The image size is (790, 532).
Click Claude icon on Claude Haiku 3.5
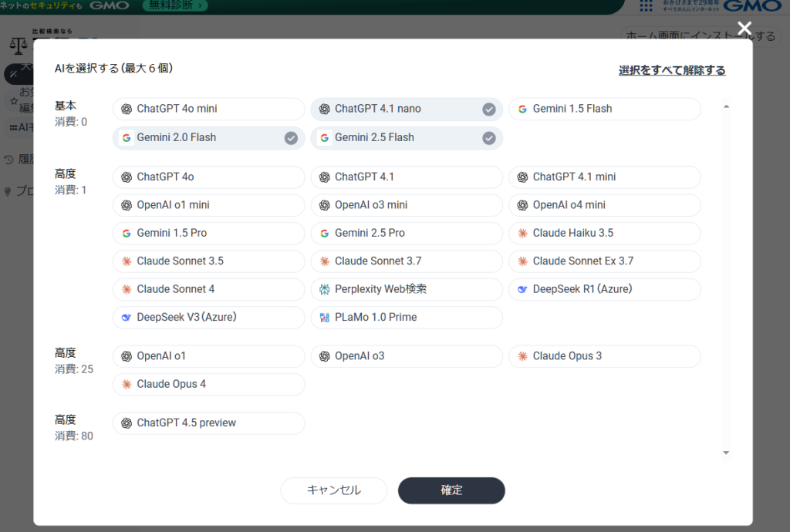tap(522, 234)
